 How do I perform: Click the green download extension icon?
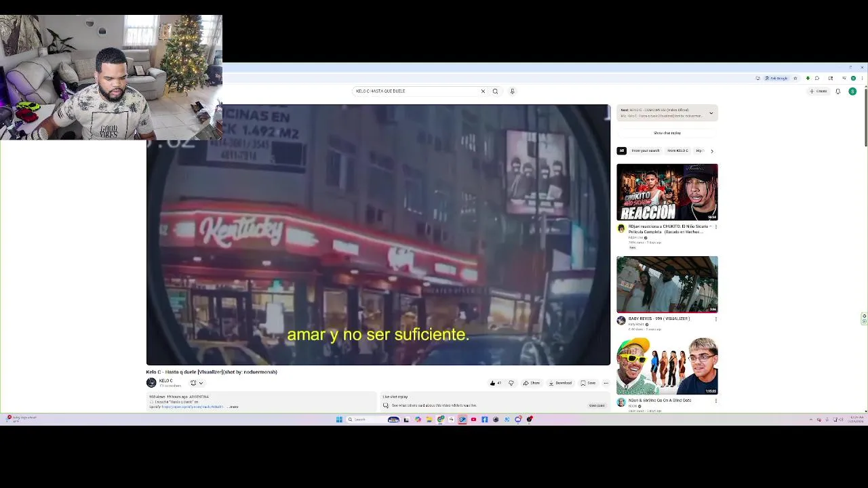coord(808,78)
